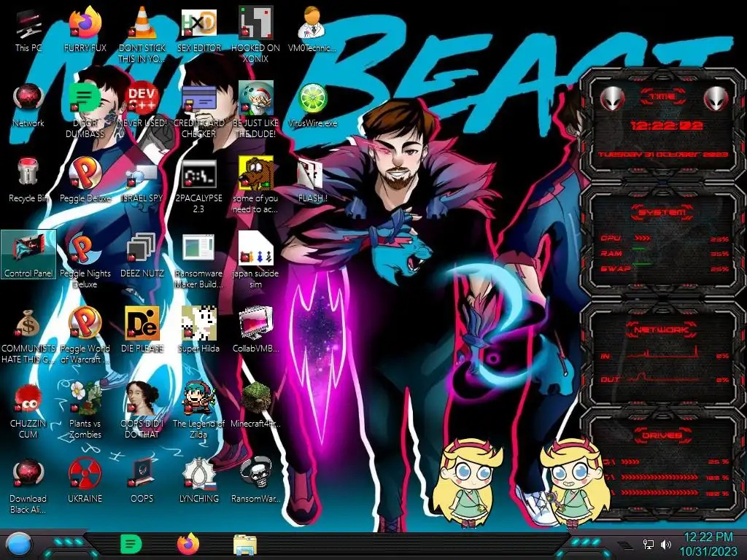This screenshot has height=560, width=747.
Task: Launch Super Hilda game icon
Action: (x=198, y=330)
